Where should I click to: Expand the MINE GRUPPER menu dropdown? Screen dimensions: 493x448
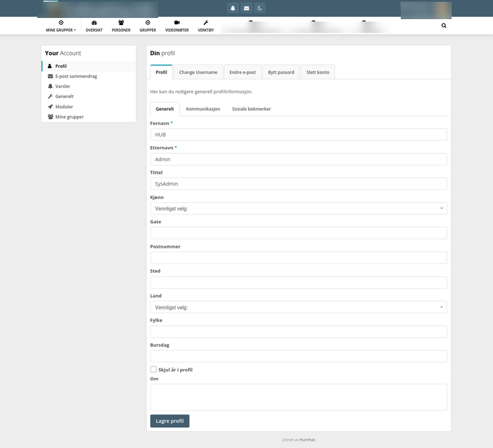[61, 29]
